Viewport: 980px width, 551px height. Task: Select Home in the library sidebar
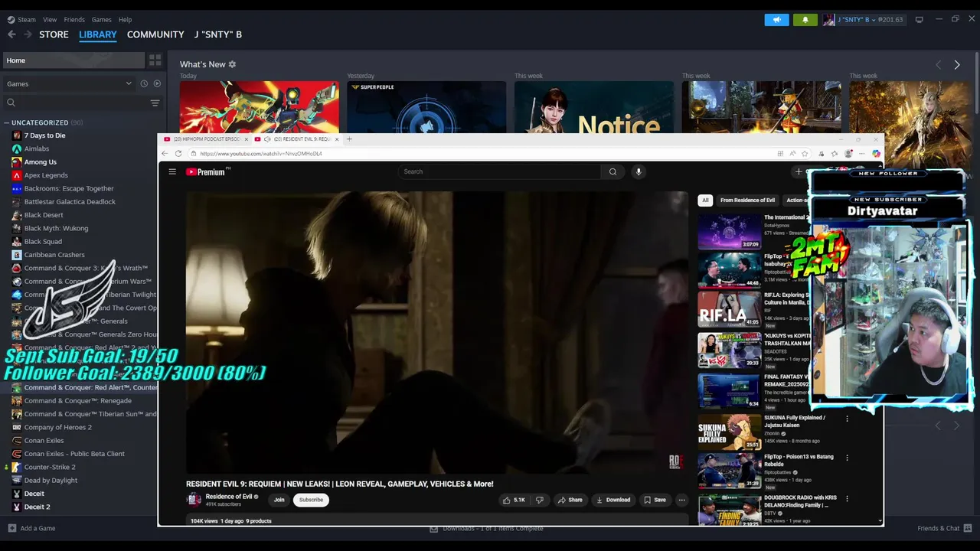(75, 60)
